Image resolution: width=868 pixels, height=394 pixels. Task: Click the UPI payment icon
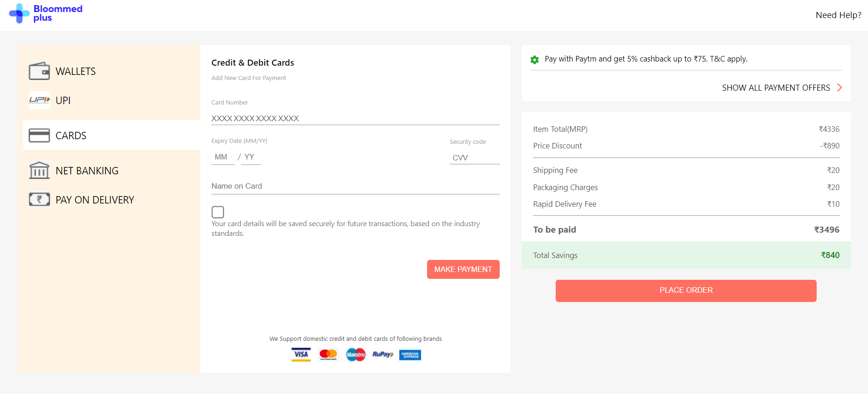pyautogui.click(x=39, y=100)
